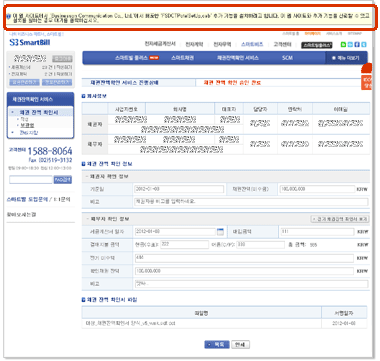Screen dimensions: 380x361
Task: Click the SmartBill logo
Action: pos(30,43)
